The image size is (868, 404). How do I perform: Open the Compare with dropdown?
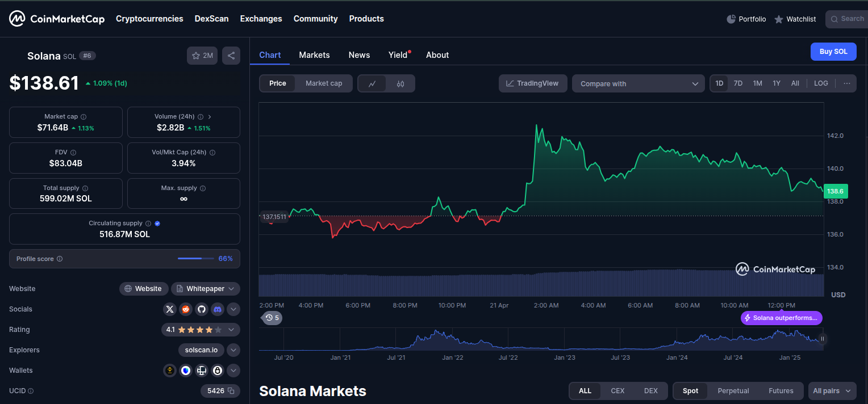coord(639,83)
